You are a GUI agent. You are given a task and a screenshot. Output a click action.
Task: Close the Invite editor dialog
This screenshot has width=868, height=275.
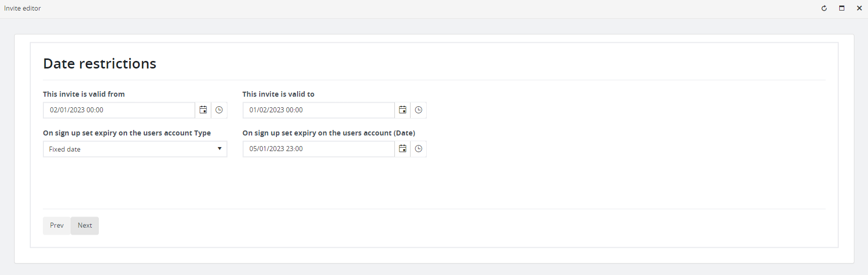tap(859, 8)
